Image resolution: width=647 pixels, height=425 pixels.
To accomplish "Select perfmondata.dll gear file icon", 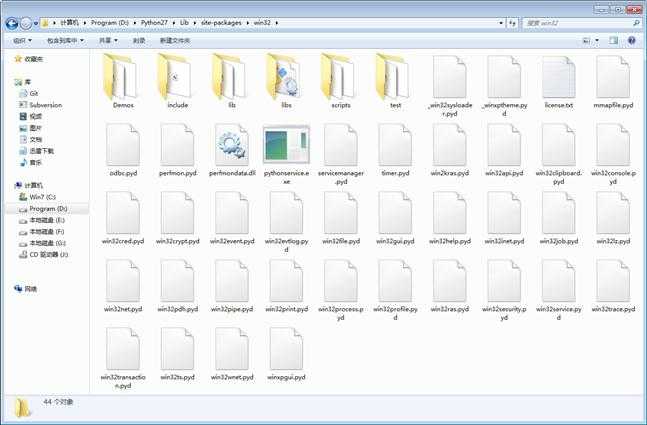I will 232,144.
